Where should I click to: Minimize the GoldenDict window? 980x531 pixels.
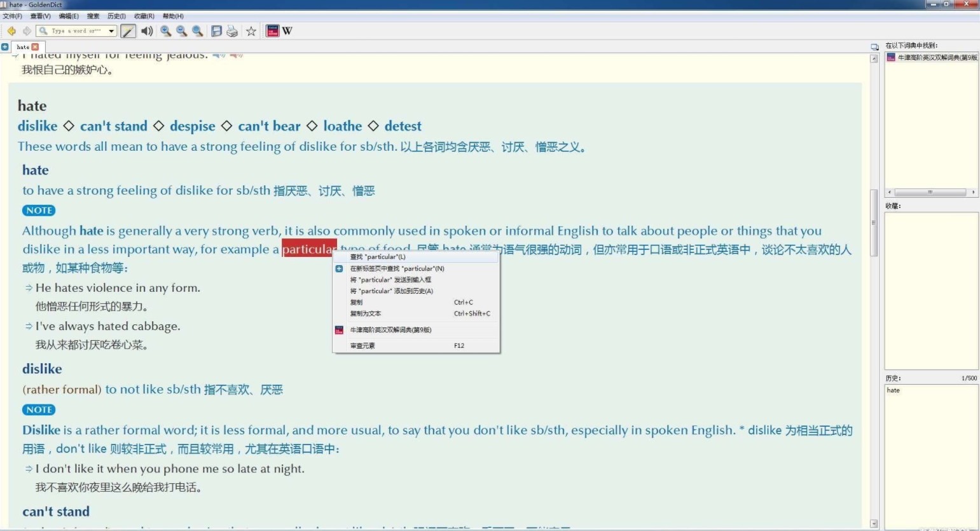[x=934, y=4]
